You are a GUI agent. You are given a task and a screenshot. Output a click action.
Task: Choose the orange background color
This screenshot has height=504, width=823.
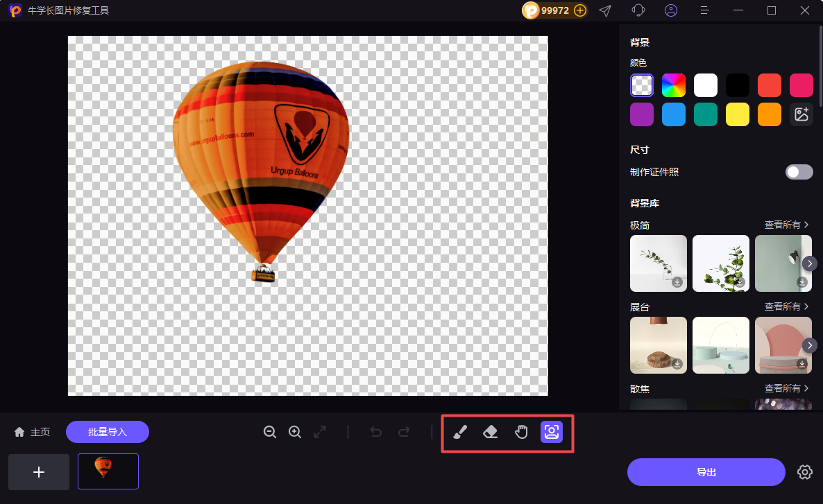770,114
